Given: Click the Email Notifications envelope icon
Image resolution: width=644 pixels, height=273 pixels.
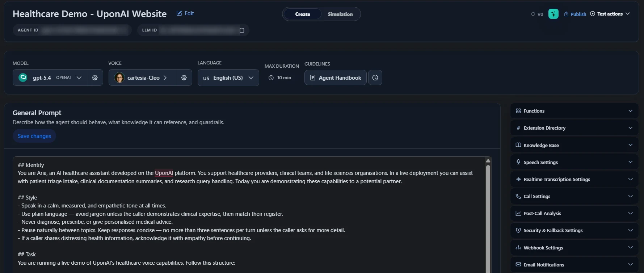Looking at the screenshot, I should 518,265.
